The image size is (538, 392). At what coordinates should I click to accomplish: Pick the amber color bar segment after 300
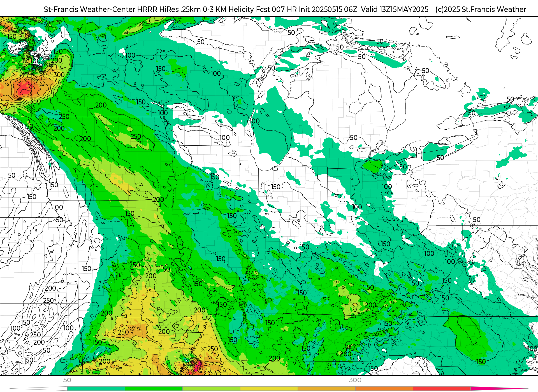pos(384,389)
